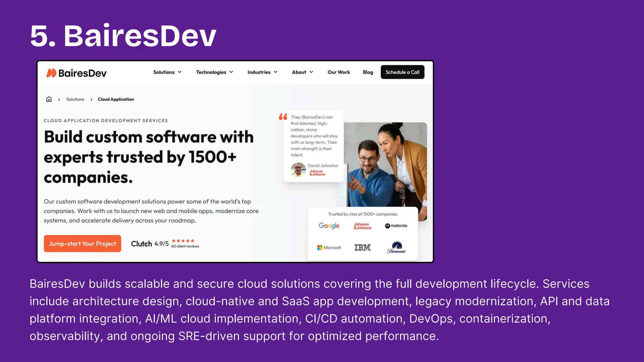
Task: Click the Jump-start Your Project button
Action: pyautogui.click(x=82, y=244)
